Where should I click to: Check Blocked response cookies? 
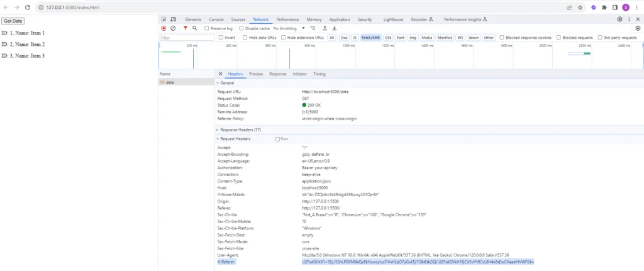click(x=502, y=37)
